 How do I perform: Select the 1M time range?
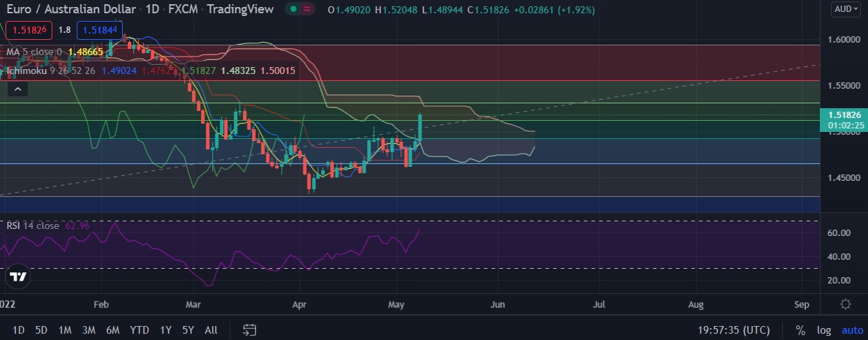[65, 330]
